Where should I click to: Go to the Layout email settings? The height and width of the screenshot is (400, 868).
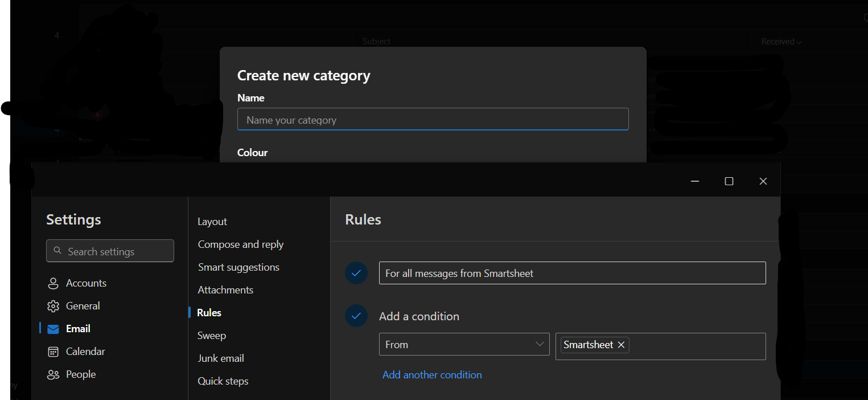click(212, 222)
